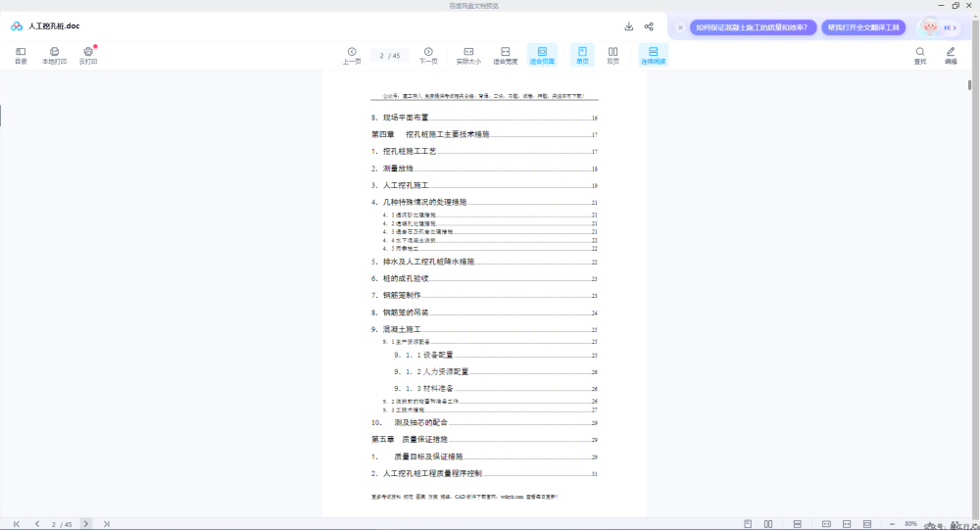The image size is (980, 530).
Task: Click the page footer text with wdzyk.com
Action: pos(465,497)
